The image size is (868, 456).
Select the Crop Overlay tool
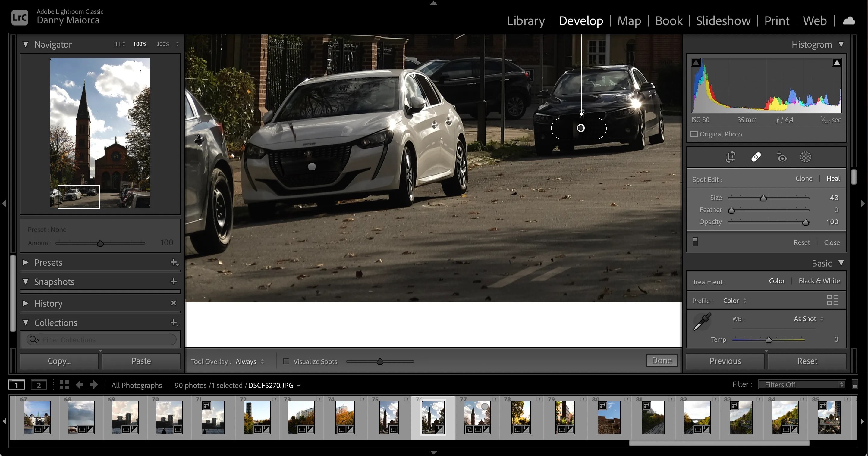(x=730, y=157)
